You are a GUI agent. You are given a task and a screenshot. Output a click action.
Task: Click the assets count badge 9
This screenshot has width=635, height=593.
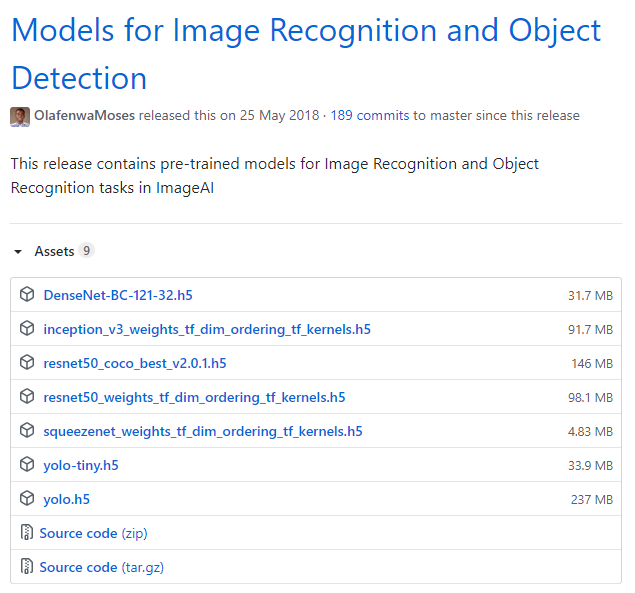pos(86,251)
